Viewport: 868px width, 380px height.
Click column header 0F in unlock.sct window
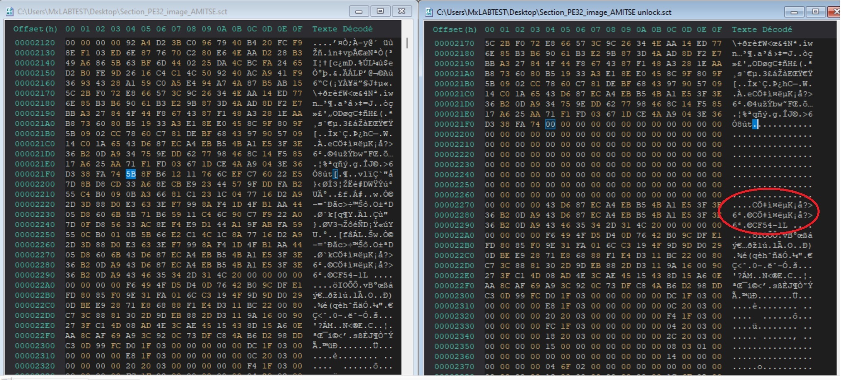[717, 29]
